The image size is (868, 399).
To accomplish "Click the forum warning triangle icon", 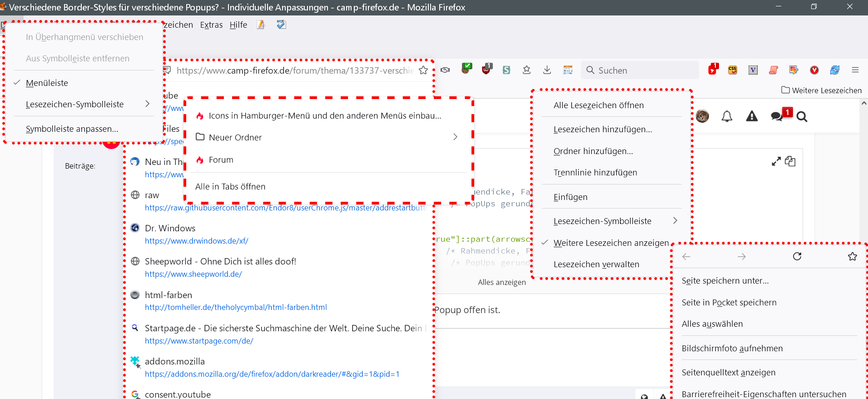I will [x=752, y=117].
